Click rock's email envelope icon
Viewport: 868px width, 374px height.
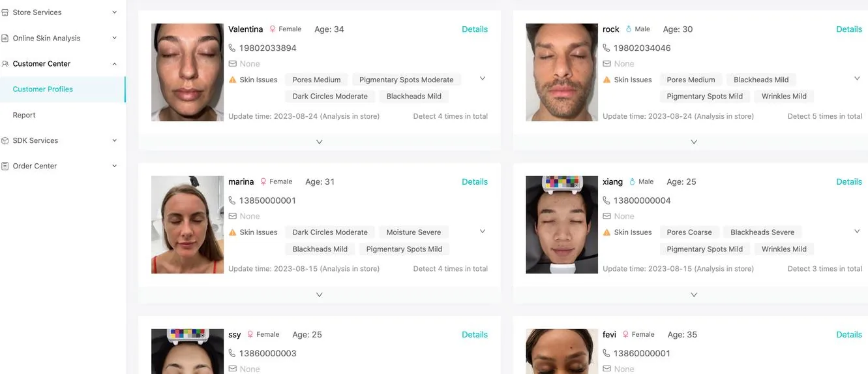click(x=606, y=64)
